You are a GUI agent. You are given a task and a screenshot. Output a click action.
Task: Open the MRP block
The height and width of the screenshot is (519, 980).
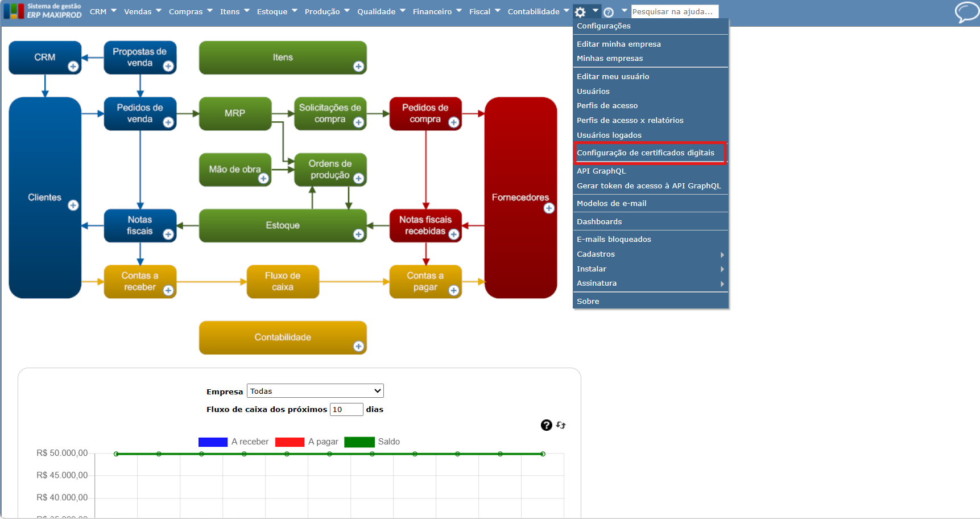point(235,113)
